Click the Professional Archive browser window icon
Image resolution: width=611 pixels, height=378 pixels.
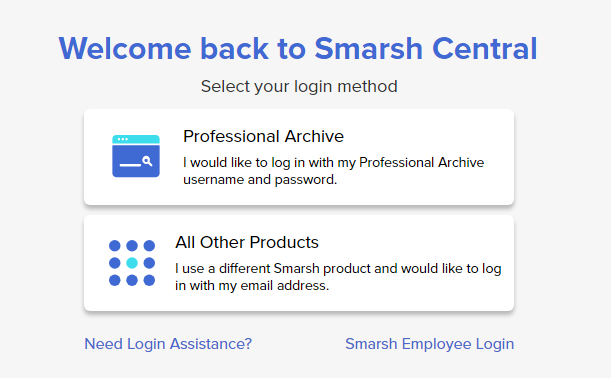click(x=136, y=156)
